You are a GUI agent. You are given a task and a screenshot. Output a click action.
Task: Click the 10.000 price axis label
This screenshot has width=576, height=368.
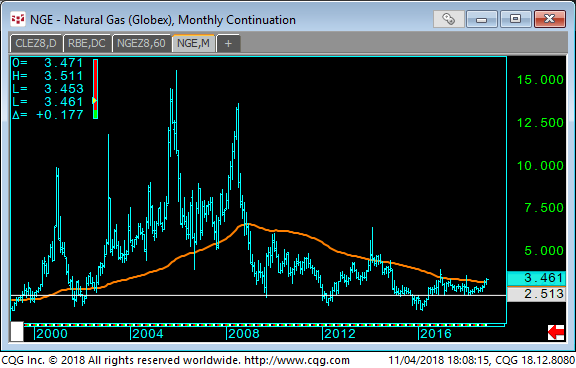pos(540,166)
